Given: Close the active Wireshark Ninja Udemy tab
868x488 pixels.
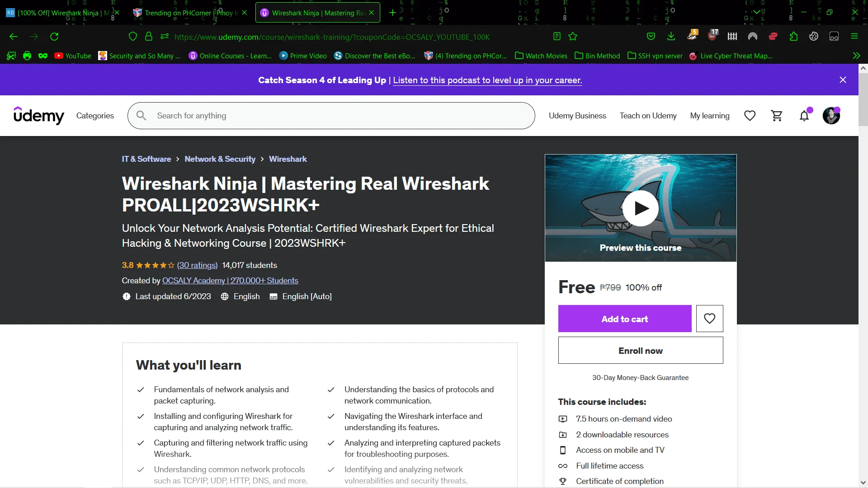Looking at the screenshot, I should point(372,13).
